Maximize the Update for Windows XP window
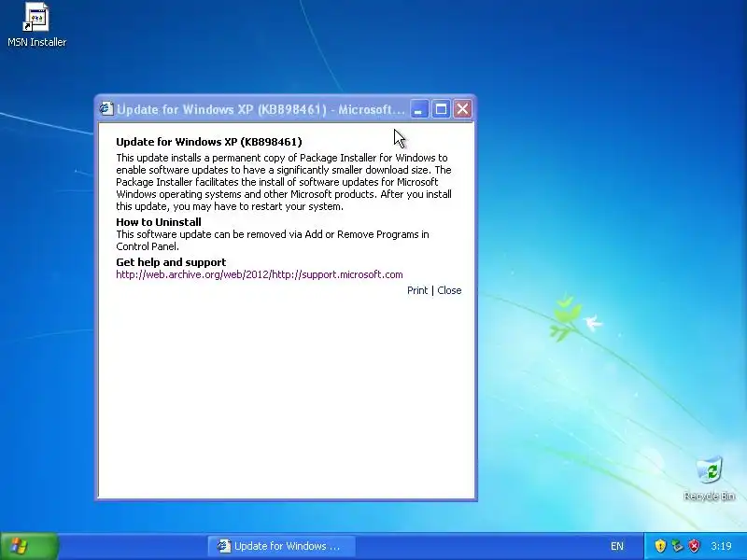747x560 pixels. coord(441,109)
